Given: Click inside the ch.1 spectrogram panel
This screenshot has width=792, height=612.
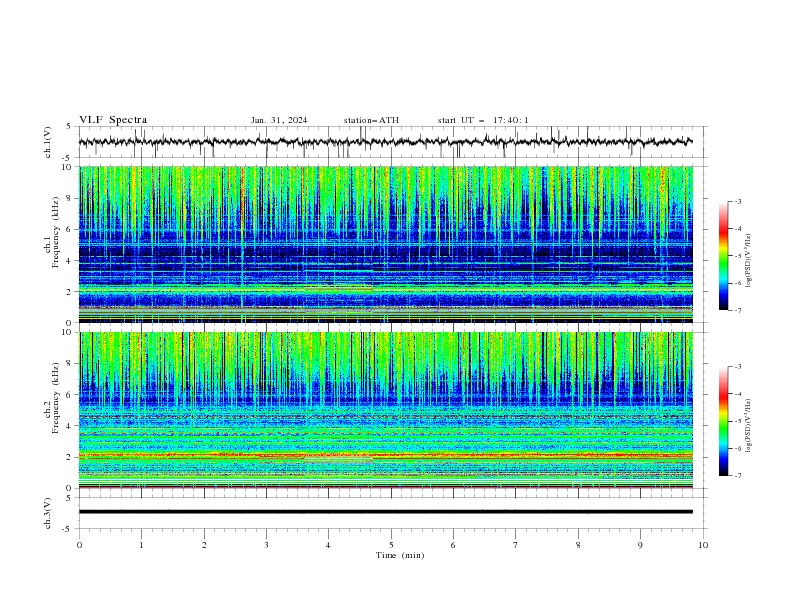Looking at the screenshot, I should [x=385, y=244].
